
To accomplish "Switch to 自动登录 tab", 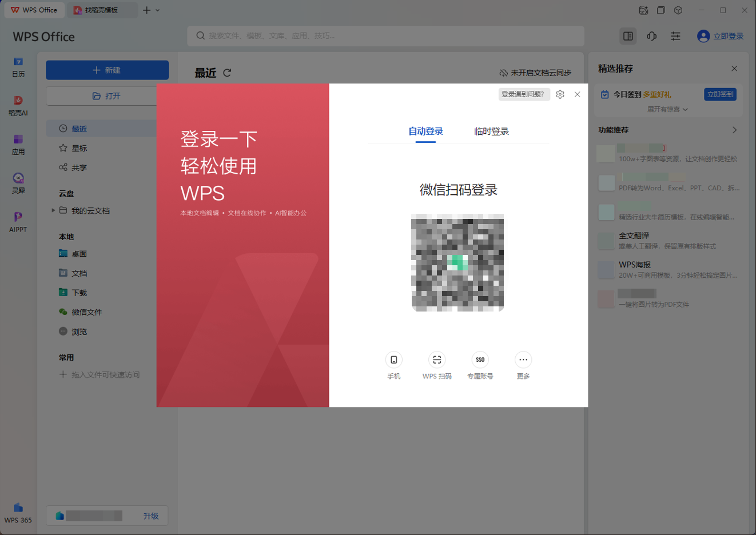I will tap(425, 131).
